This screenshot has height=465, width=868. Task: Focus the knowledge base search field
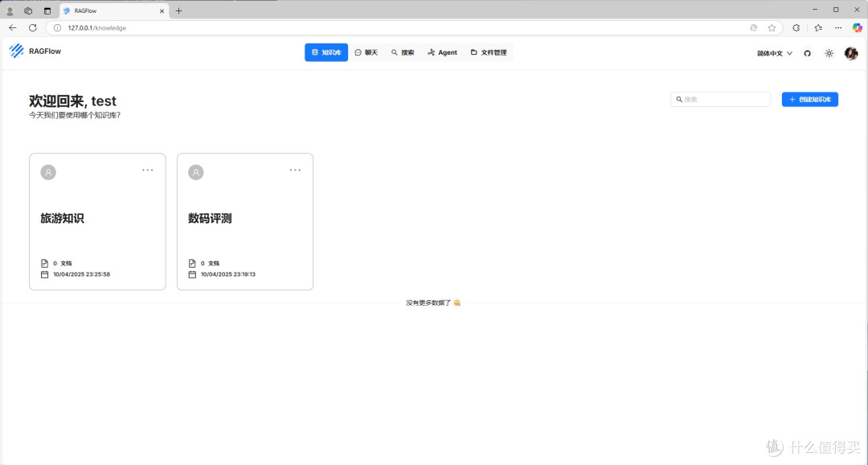[720, 99]
